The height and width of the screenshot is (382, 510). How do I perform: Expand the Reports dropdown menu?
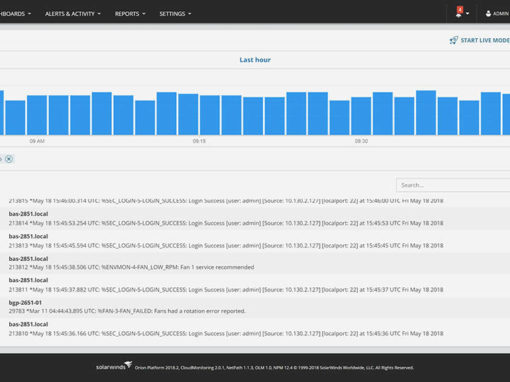coord(130,14)
